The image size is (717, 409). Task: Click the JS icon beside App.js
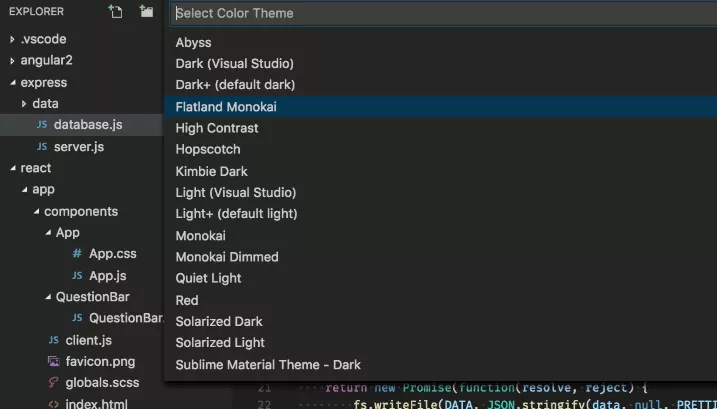(x=77, y=275)
